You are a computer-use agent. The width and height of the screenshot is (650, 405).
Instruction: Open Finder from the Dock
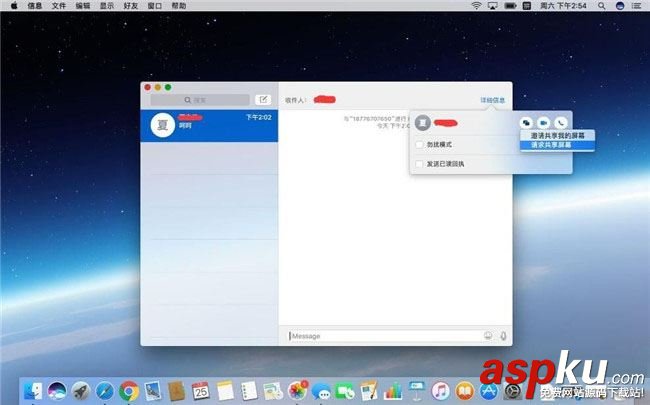point(33,391)
